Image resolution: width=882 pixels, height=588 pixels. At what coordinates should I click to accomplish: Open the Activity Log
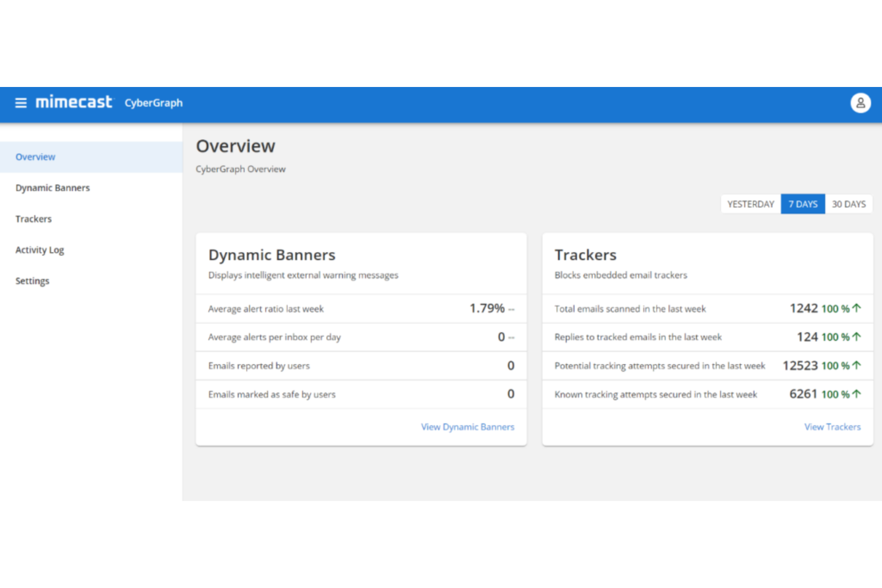pyautogui.click(x=39, y=250)
